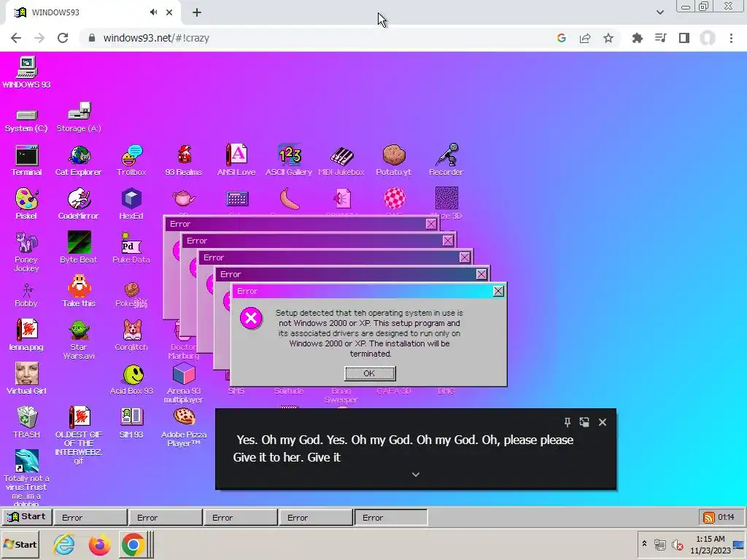Open the Windows 93 Start menu
The image size is (747, 560).
point(27,517)
